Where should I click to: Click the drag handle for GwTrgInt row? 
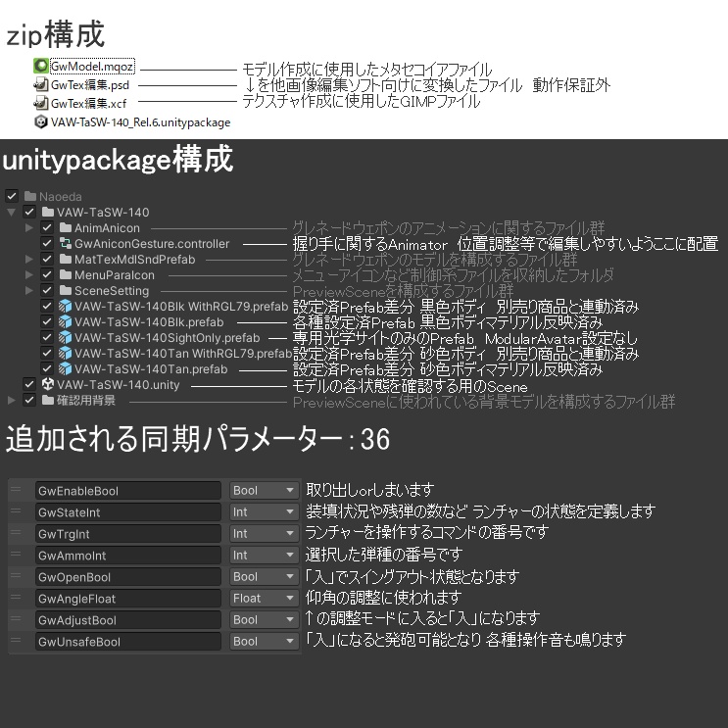click(16, 533)
